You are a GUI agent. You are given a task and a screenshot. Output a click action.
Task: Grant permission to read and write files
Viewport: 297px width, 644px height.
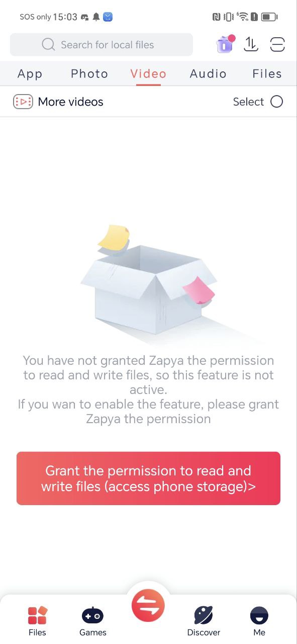tap(148, 478)
